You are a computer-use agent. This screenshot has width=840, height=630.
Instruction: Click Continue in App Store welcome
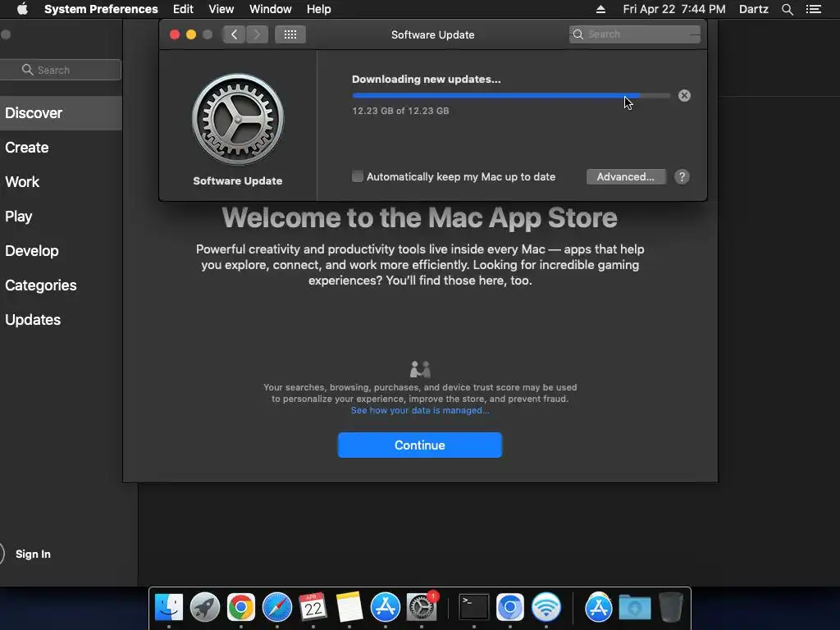(x=419, y=445)
